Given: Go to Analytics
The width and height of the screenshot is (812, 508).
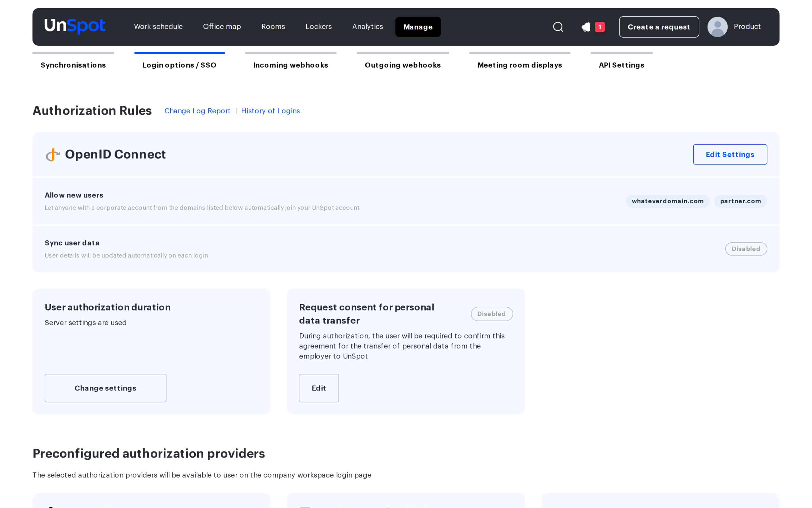Looking at the screenshot, I should (367, 27).
